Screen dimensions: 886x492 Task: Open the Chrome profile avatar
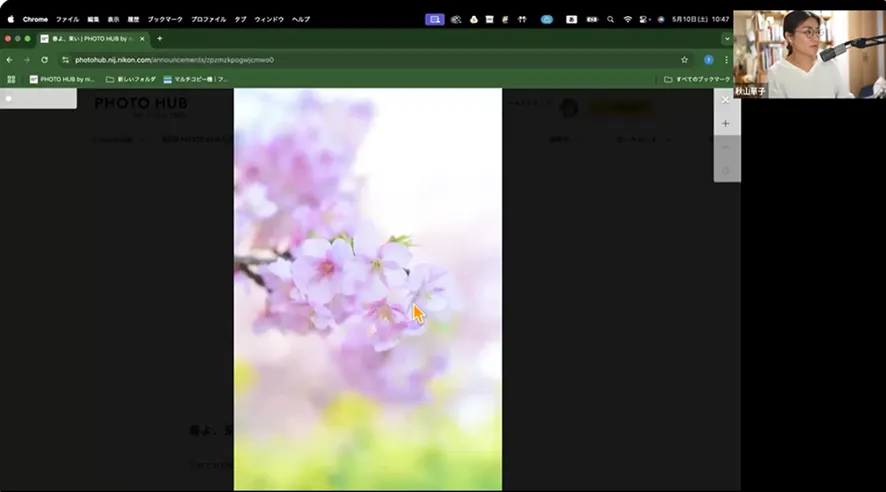click(709, 60)
